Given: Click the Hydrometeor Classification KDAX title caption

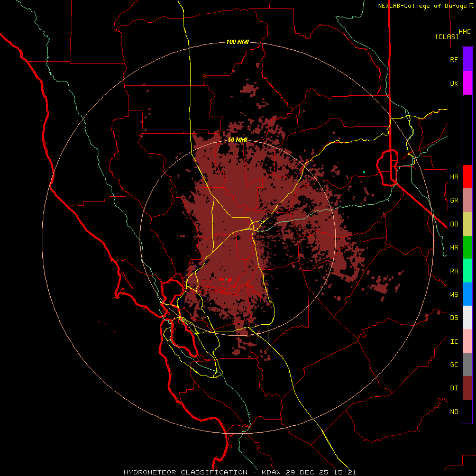Looking at the screenshot, I should coord(240,472).
